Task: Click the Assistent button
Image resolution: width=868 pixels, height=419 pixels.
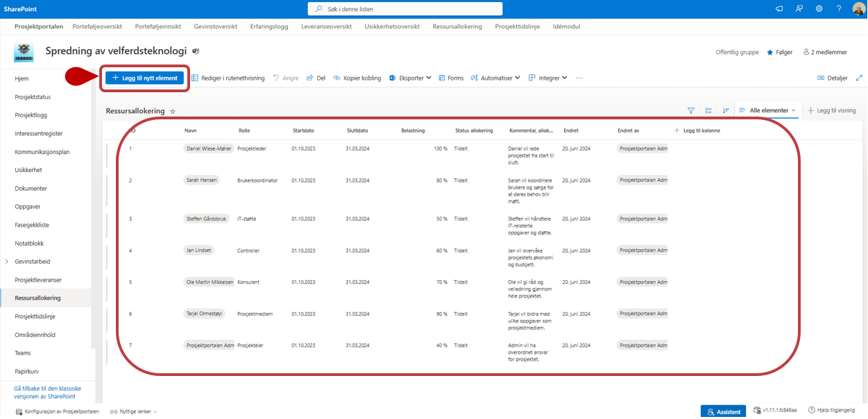Action: click(723, 411)
